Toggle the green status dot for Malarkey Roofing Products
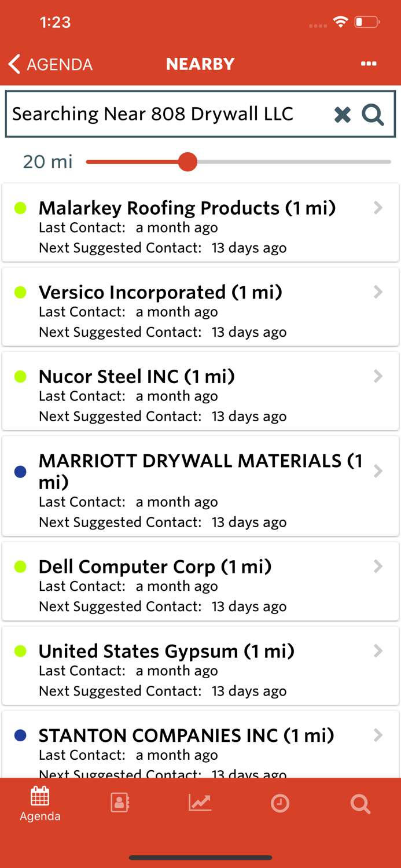This screenshot has width=401, height=868. (20, 208)
